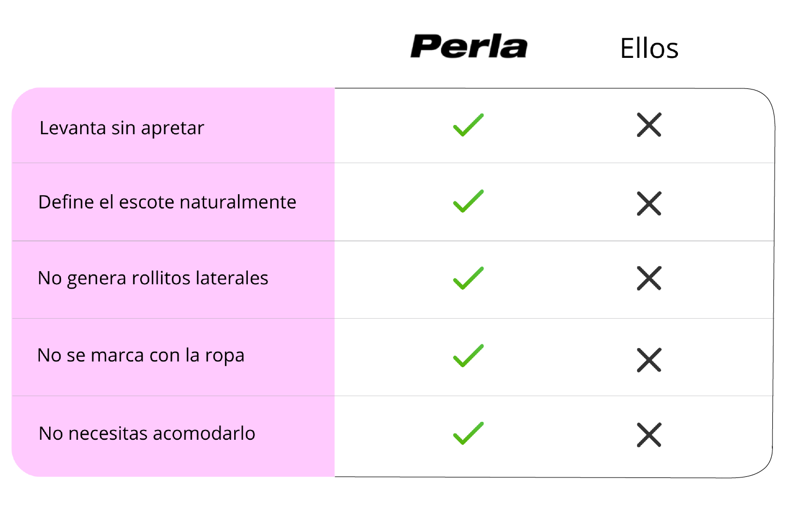Click black X for rollitos laterales row
Image resolution: width=786 pixels, height=532 pixels.
(x=649, y=278)
